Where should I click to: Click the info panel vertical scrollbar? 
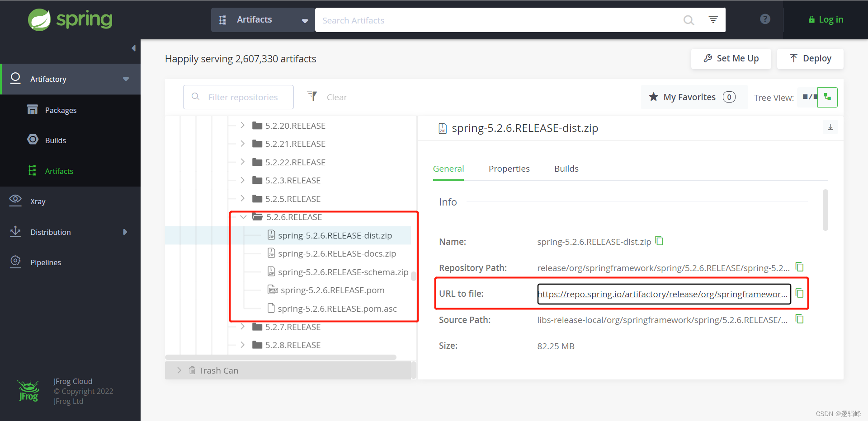[825, 210]
